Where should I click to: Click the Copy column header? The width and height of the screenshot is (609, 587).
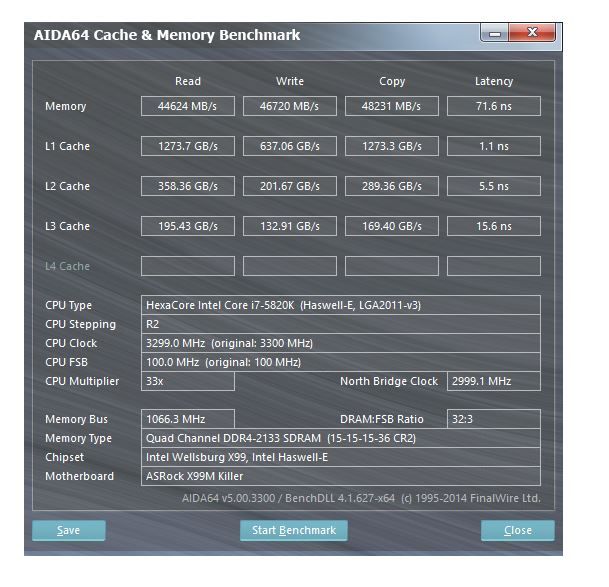click(x=392, y=82)
